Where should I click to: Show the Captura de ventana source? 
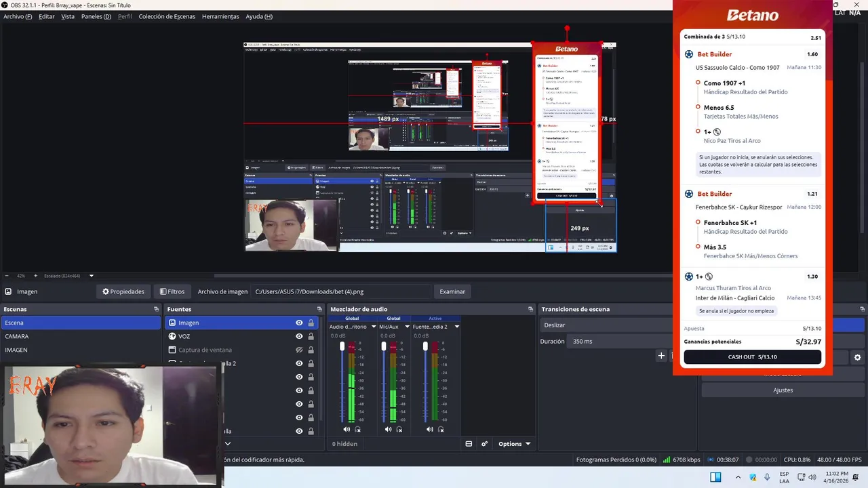299,350
